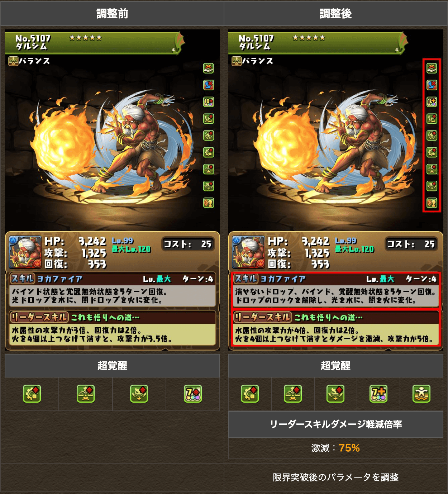This screenshot has height=494, width=448.
Task: Click the 7+ combo super awakening in 調整後
Action: pos(378,394)
